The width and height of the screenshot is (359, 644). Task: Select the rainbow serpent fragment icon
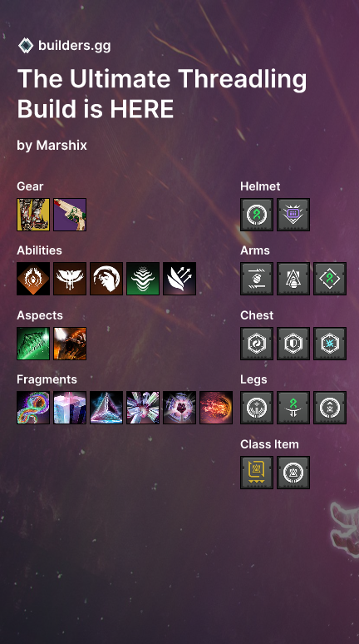(33, 408)
